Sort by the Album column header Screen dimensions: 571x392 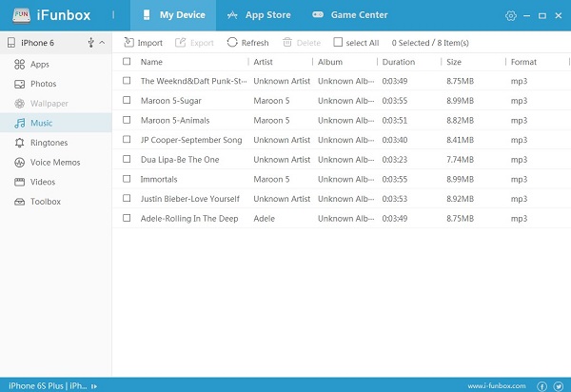330,62
